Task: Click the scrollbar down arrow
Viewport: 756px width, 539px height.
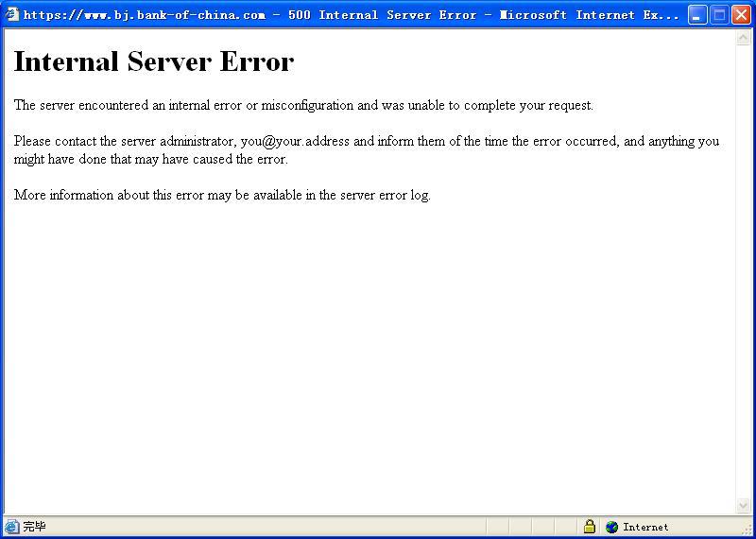Action: (x=743, y=505)
